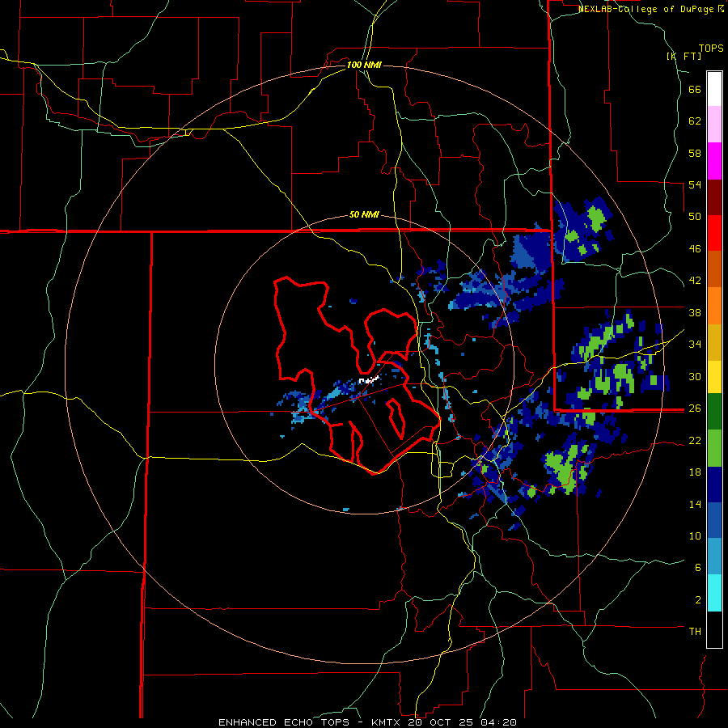Click the "20 OCT 25" date stamp
This screenshot has width=728, height=728.
pos(441,722)
